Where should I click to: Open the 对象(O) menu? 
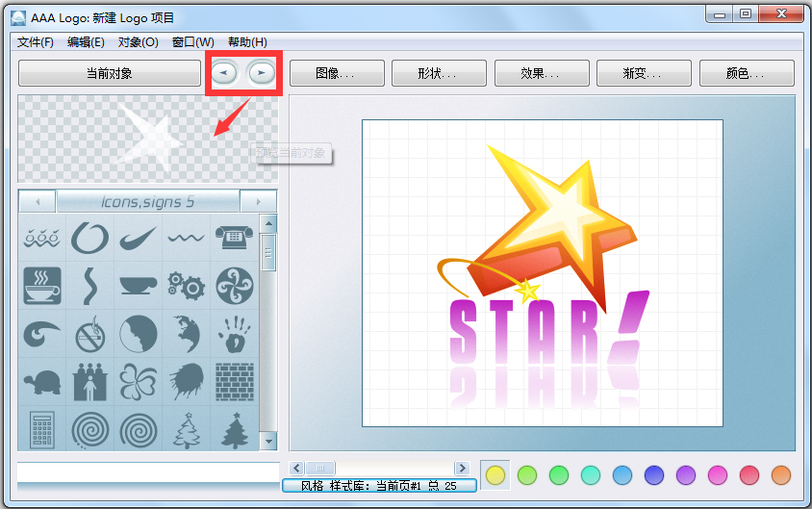[138, 41]
